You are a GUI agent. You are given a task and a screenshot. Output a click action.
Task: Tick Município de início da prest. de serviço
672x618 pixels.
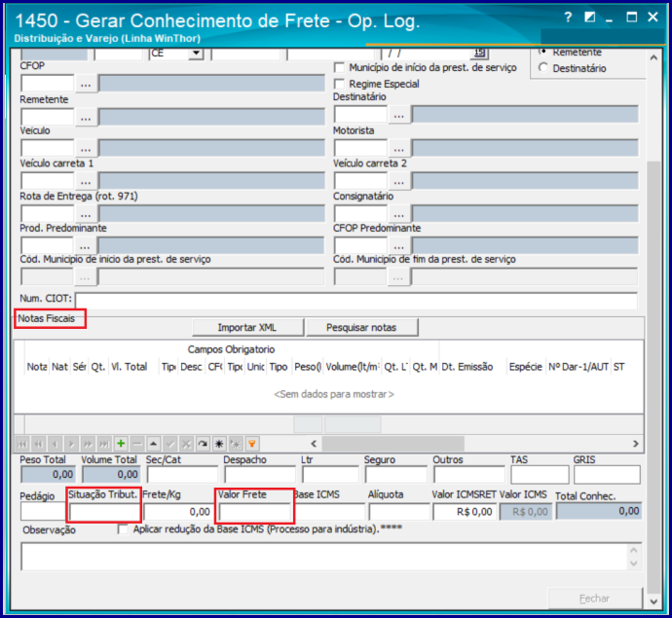[x=339, y=67]
